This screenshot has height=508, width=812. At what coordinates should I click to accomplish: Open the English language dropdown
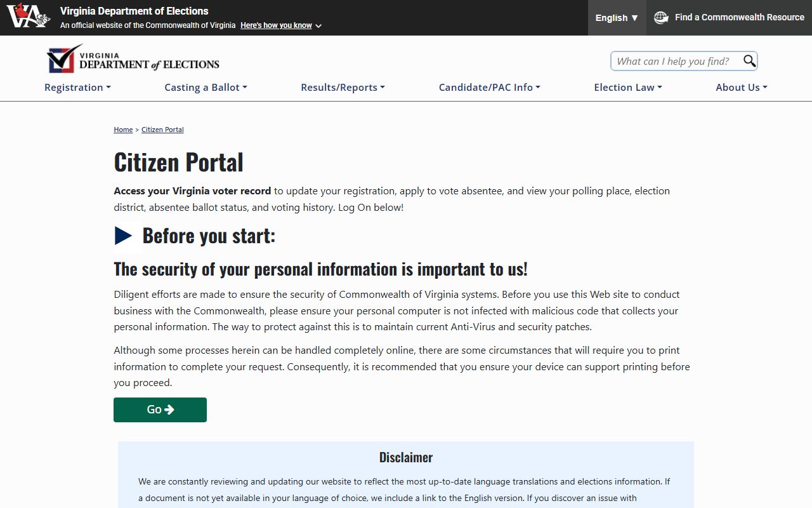coord(617,18)
